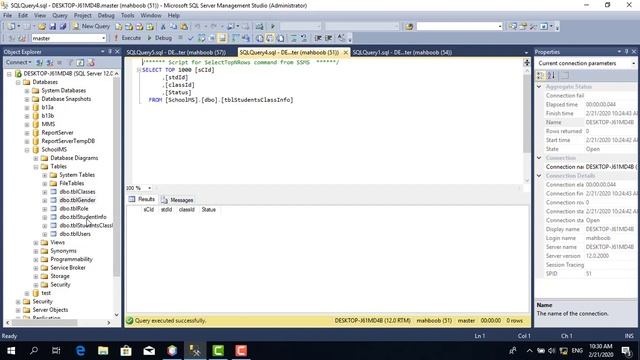This screenshot has width=640, height=360.
Task: Collapse the Tables folder node
Action: (36, 167)
